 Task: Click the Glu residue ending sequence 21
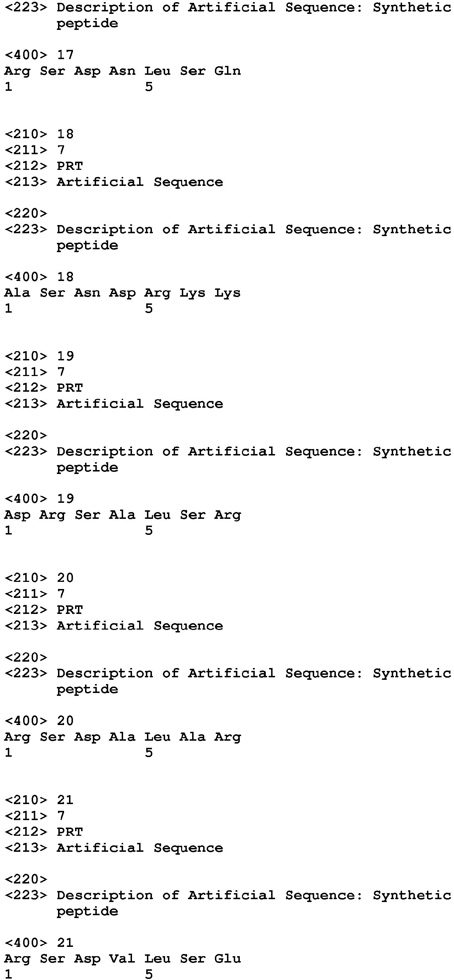(x=227, y=959)
